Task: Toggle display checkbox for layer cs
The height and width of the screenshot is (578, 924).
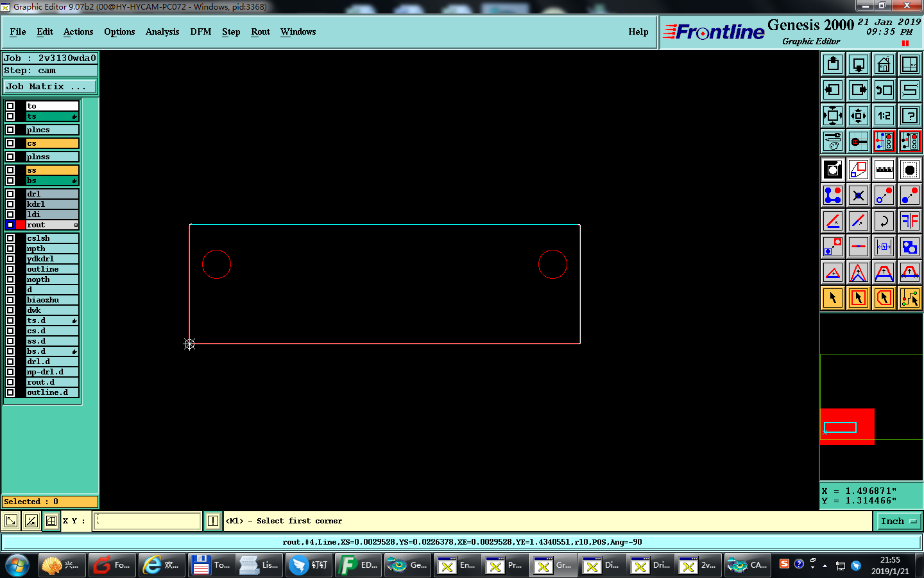Action: [x=10, y=143]
